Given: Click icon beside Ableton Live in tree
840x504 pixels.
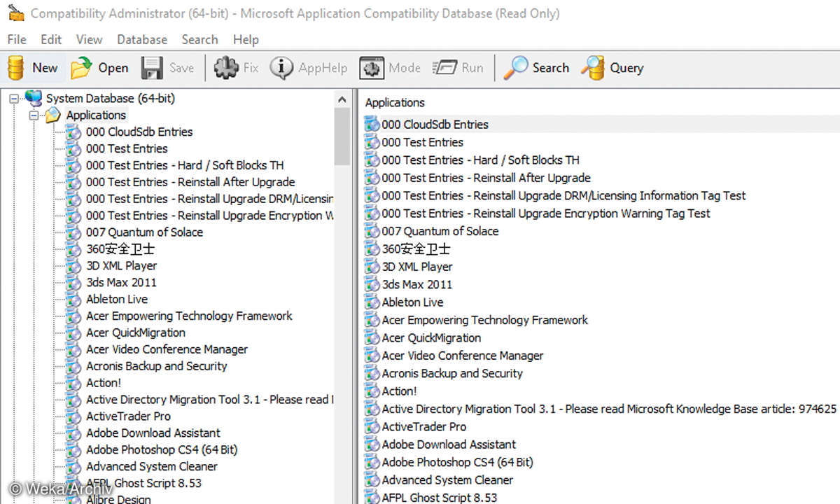Looking at the screenshot, I should [x=73, y=300].
